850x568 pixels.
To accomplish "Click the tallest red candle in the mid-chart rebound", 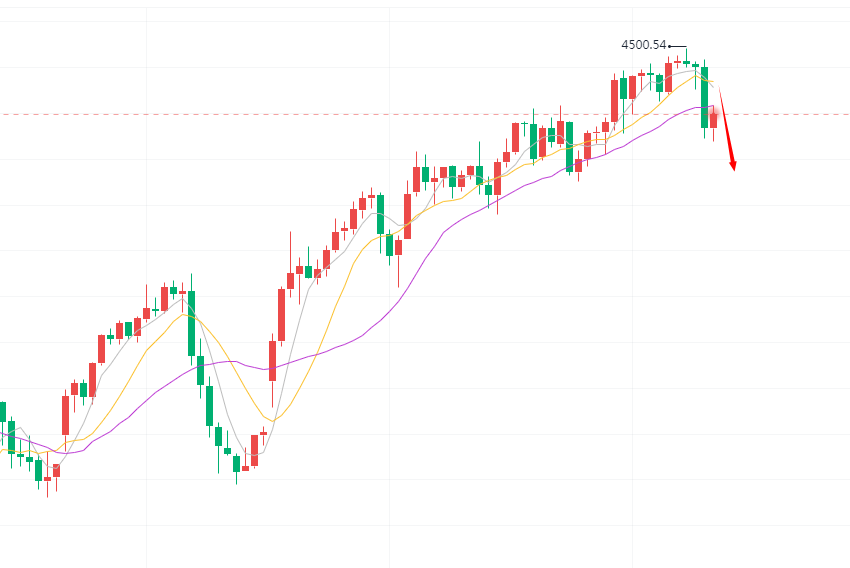I will coord(280,315).
